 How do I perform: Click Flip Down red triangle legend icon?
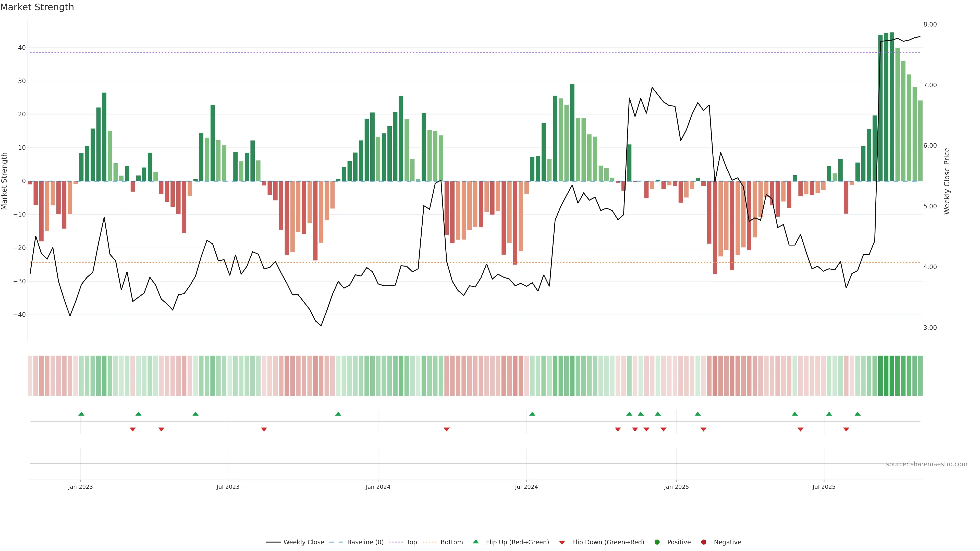coord(562,542)
